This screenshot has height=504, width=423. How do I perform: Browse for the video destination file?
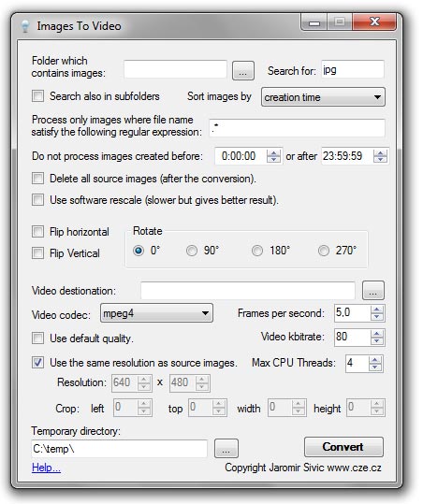point(373,291)
